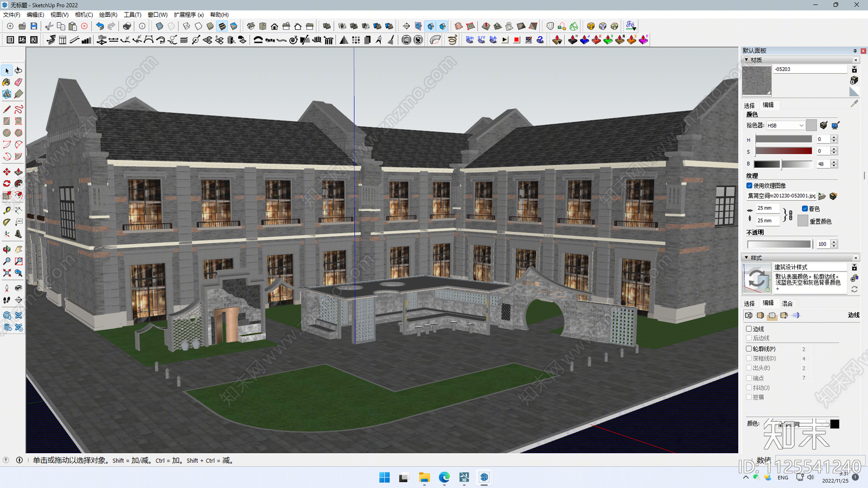Open the 拾色器 HSB dropdown
Viewport: 868px width, 488px height.
click(x=785, y=125)
